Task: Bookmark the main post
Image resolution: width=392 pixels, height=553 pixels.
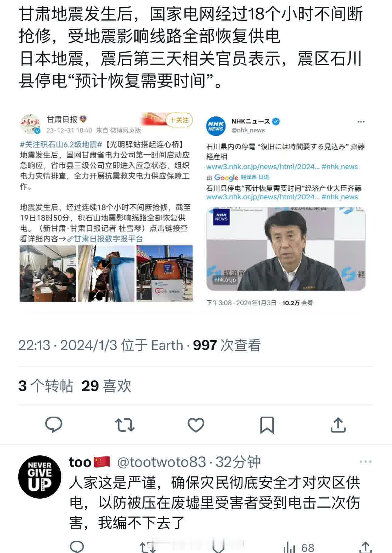Action: point(267,425)
